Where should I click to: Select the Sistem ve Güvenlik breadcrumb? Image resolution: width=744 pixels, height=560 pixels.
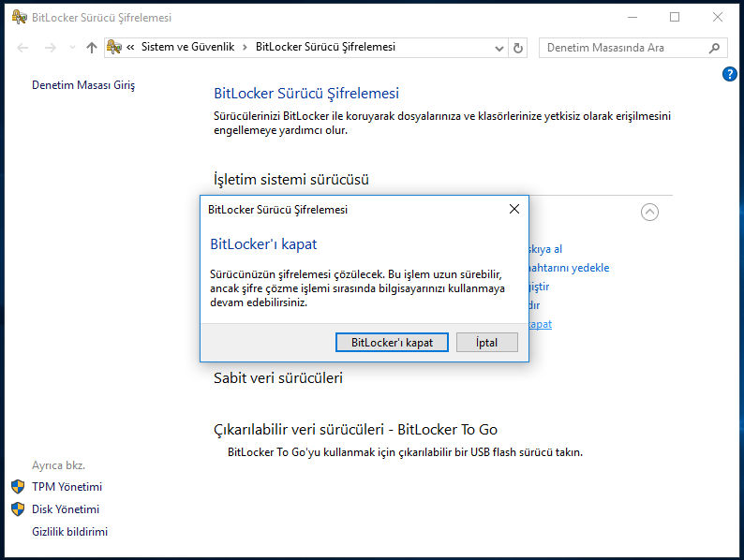click(x=186, y=48)
